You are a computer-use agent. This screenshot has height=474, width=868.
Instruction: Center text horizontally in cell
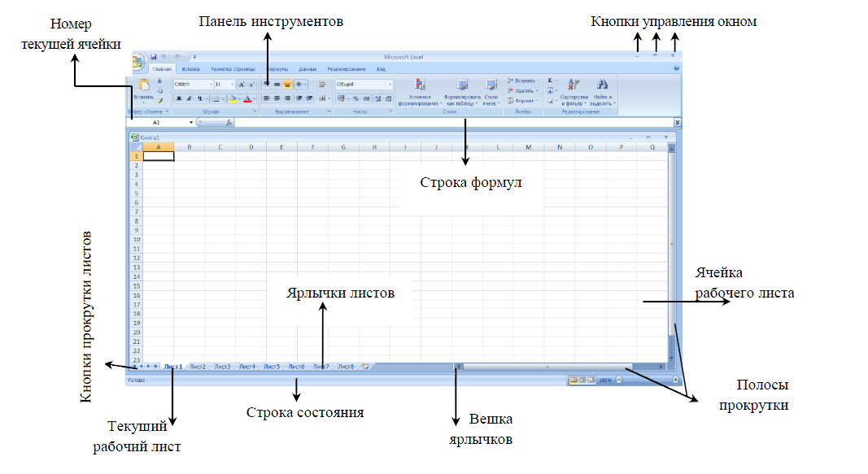(x=277, y=98)
